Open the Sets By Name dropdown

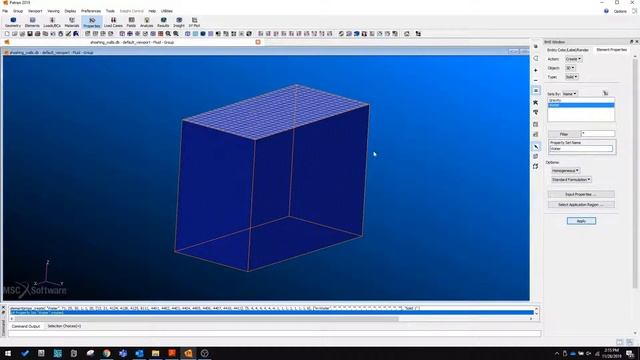point(569,94)
